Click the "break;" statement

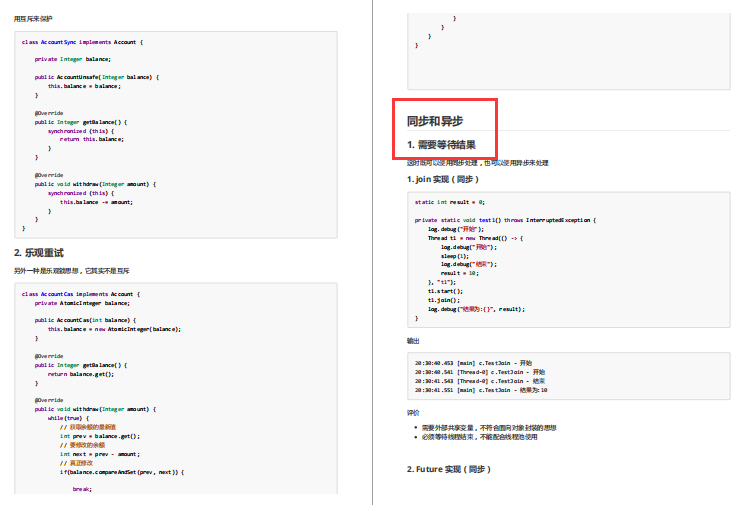pos(82,489)
